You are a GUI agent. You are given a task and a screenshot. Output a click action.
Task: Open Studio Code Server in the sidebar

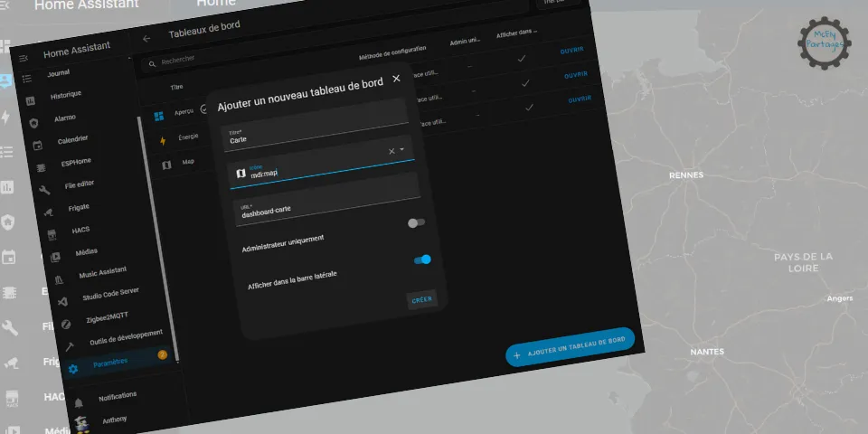click(x=110, y=294)
